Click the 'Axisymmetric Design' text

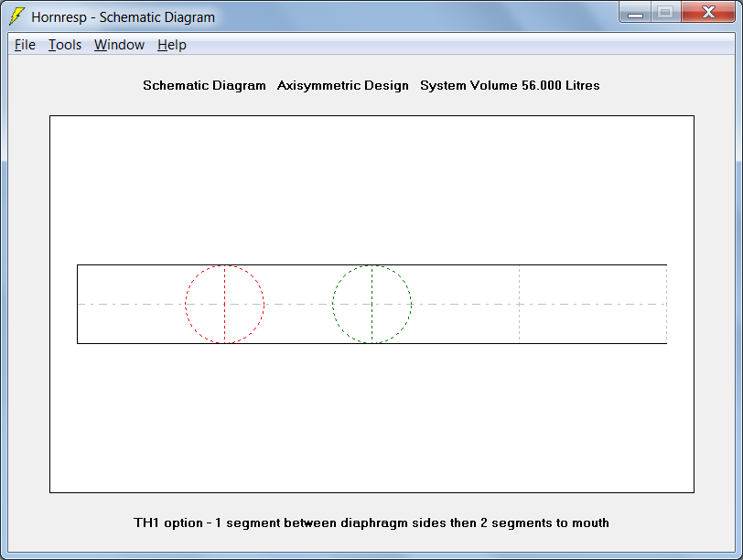342,85
